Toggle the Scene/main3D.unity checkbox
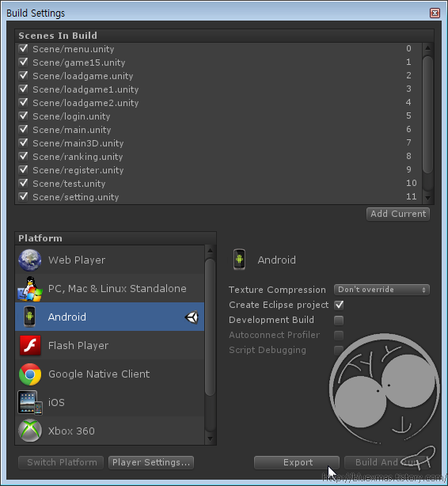 [23, 143]
